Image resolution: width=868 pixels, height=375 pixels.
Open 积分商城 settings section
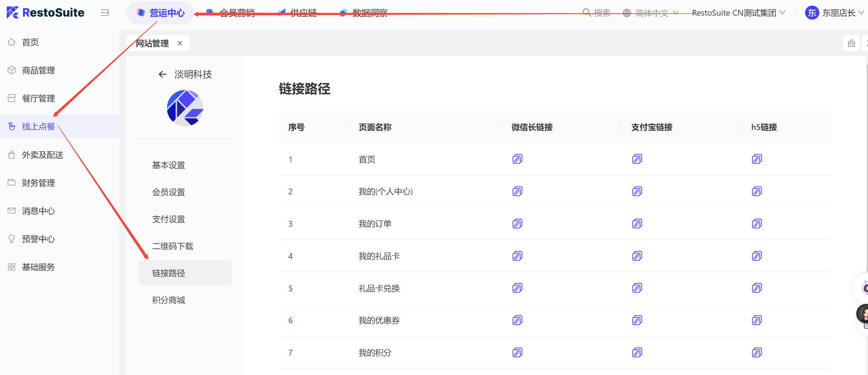pos(169,300)
